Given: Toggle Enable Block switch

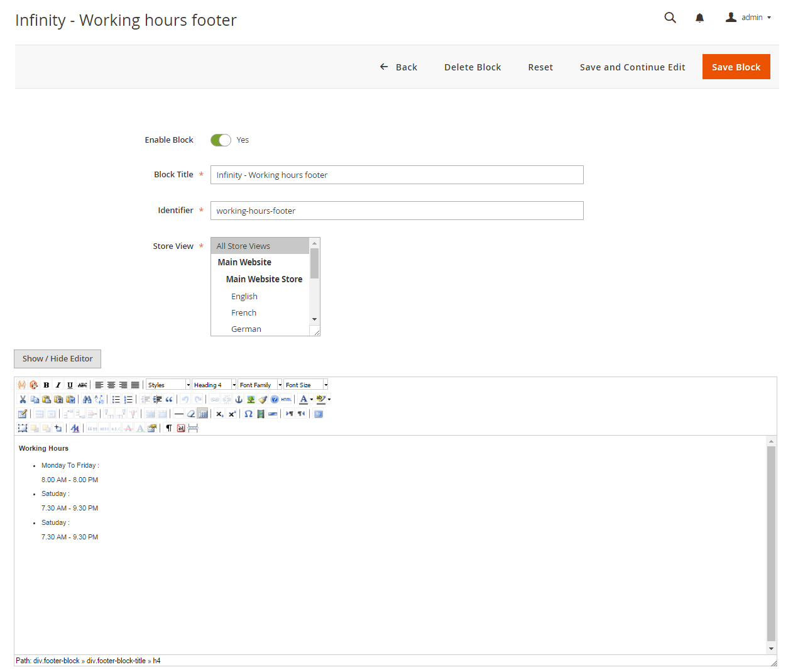Looking at the screenshot, I should (221, 140).
